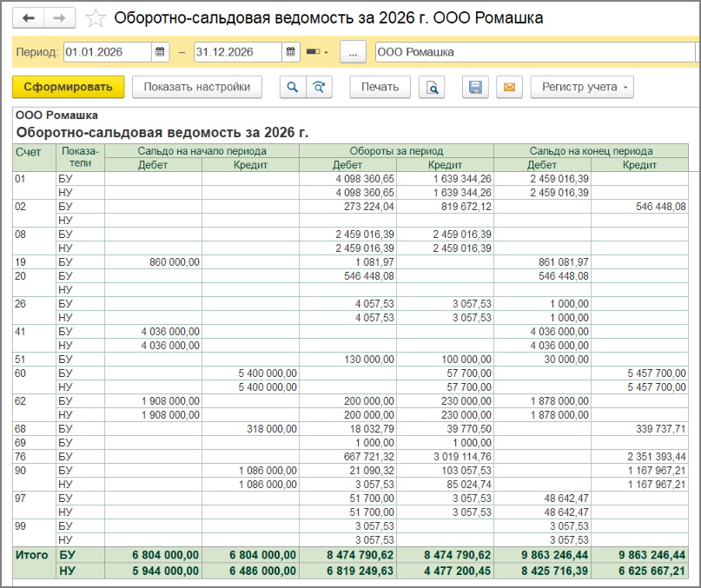Open print preview icon
This screenshot has width=701, height=588.
(x=431, y=87)
